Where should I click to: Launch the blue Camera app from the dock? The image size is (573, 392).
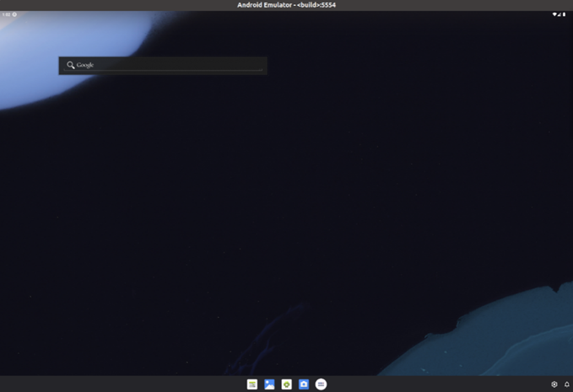[x=304, y=384]
